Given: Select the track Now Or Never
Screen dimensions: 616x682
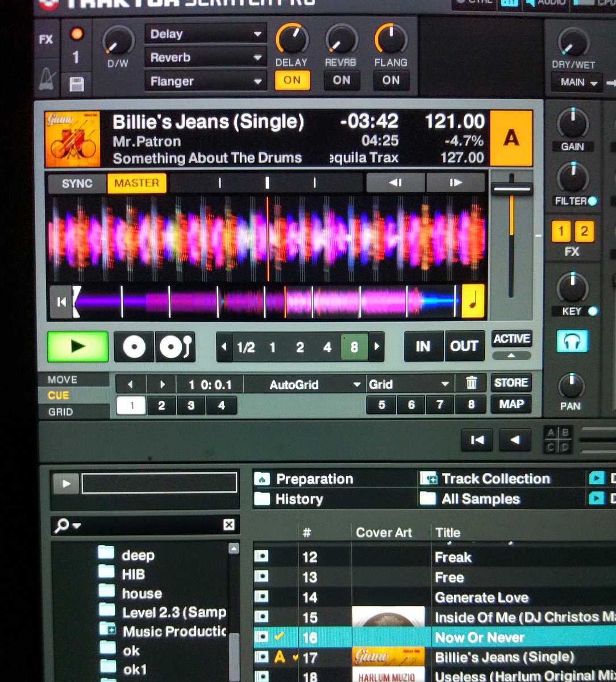Looking at the screenshot, I should (x=480, y=637).
